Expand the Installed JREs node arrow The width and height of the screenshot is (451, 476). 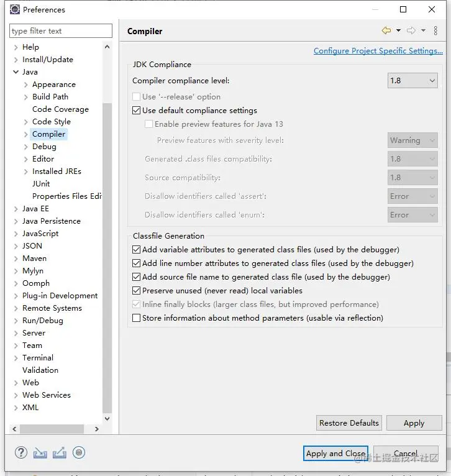[x=26, y=172]
